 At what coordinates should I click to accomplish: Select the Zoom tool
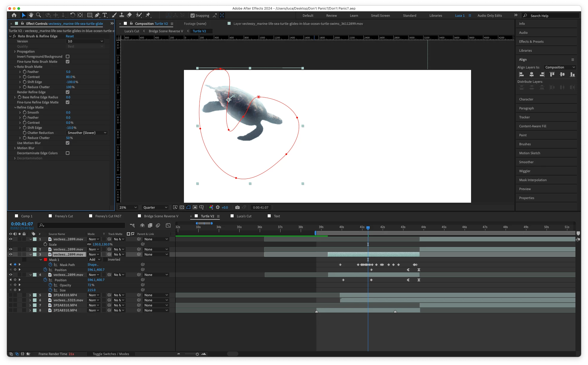pos(39,15)
